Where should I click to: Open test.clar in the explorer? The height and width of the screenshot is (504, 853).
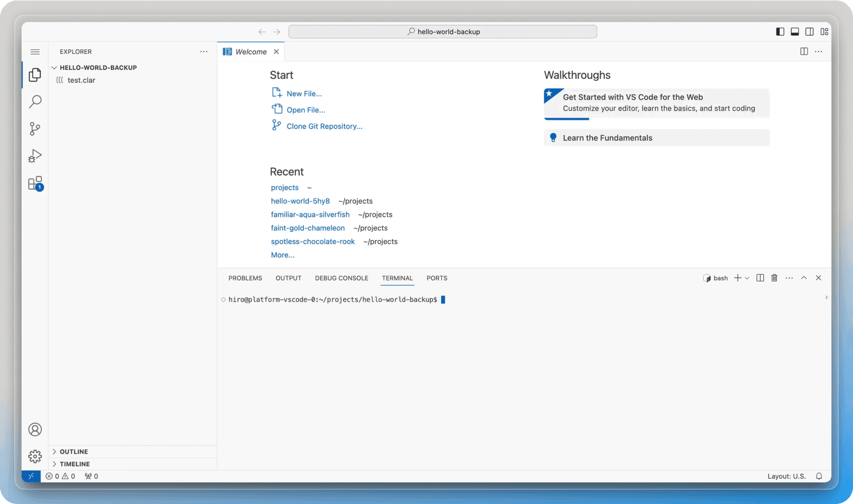(x=81, y=80)
